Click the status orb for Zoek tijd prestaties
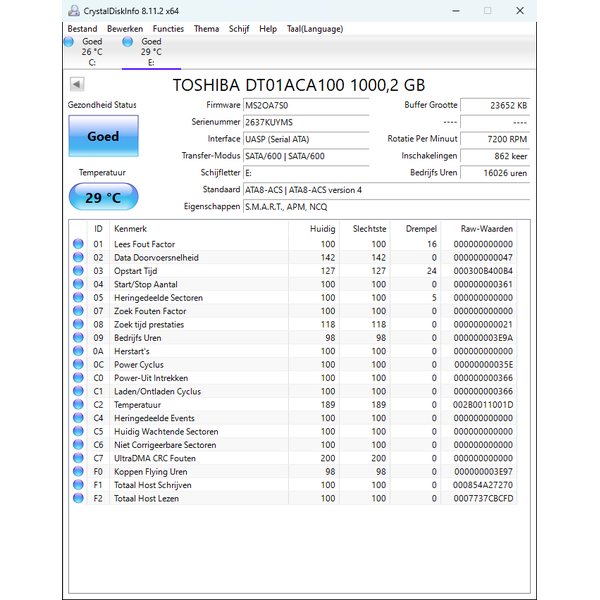The height and width of the screenshot is (600, 600). (78, 324)
